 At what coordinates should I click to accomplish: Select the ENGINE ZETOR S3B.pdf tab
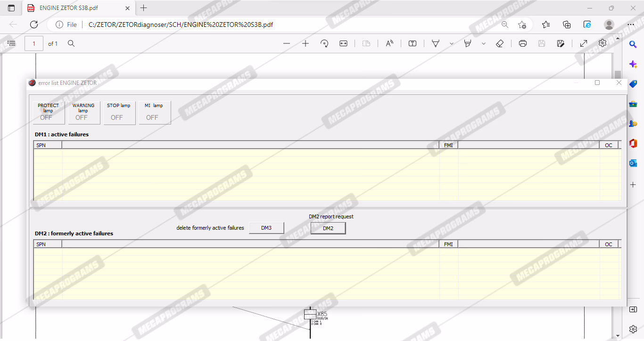coord(79,8)
